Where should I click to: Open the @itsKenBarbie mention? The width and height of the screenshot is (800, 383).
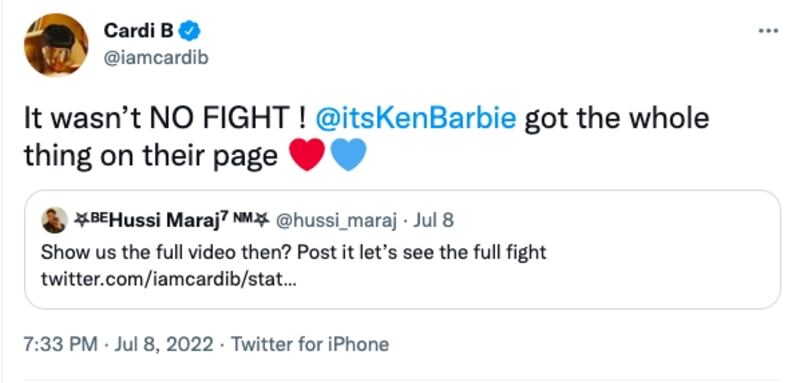416,118
